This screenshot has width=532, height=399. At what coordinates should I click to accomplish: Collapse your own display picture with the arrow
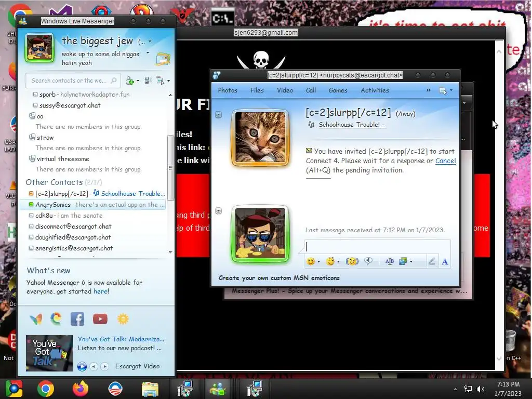pyautogui.click(x=219, y=211)
